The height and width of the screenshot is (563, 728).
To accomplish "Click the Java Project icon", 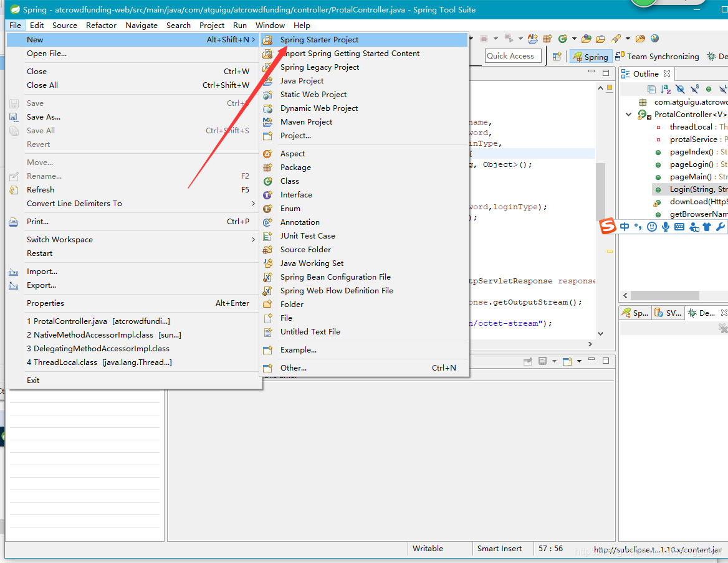I will [x=268, y=81].
